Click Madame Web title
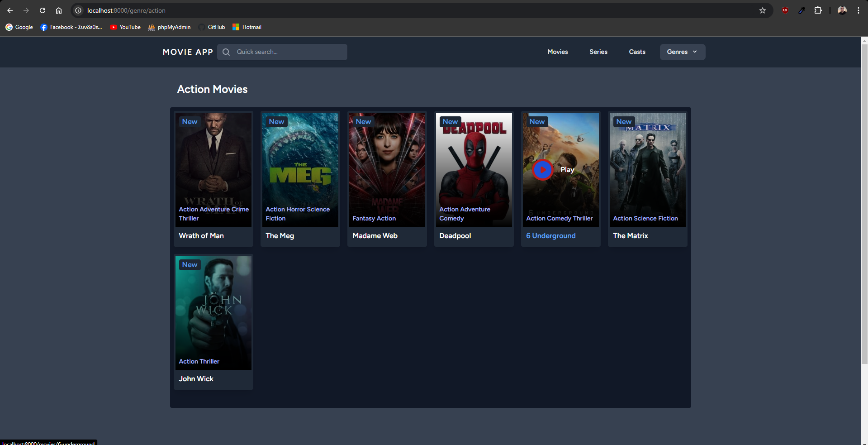The height and width of the screenshot is (445, 868). [375, 236]
